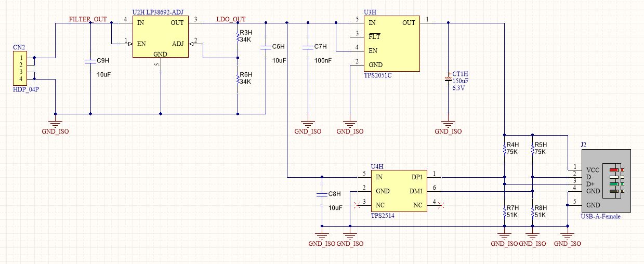Select the U4H TPS2514 component body
The height and width of the screenshot is (264, 644).
[x=399, y=190]
